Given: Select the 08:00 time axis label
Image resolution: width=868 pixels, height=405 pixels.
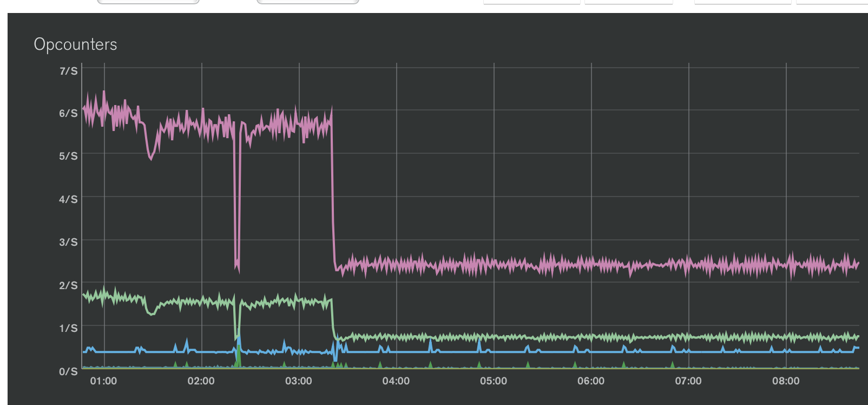Looking at the screenshot, I should [786, 381].
